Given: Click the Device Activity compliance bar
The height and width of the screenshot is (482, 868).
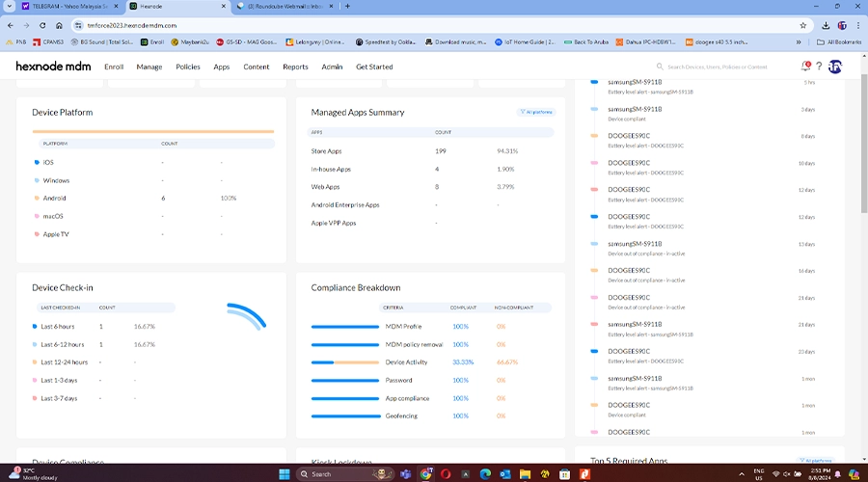Looking at the screenshot, I should click(x=344, y=361).
